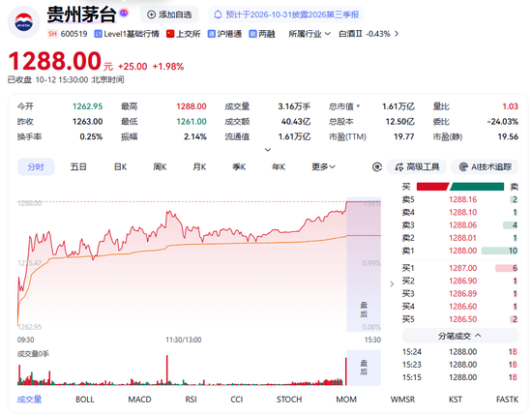Click the 市盈(TTM) value 19.77
Screen dimensions: 532x415
(403, 136)
